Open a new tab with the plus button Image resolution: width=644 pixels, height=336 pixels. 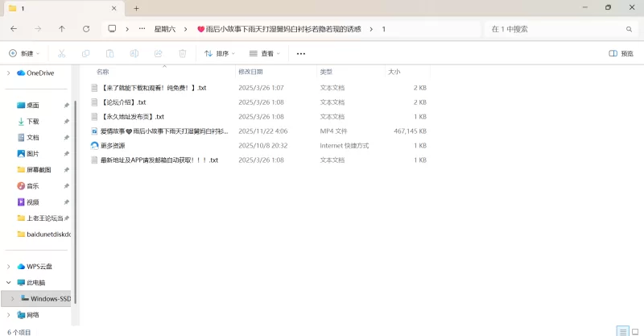click(136, 8)
